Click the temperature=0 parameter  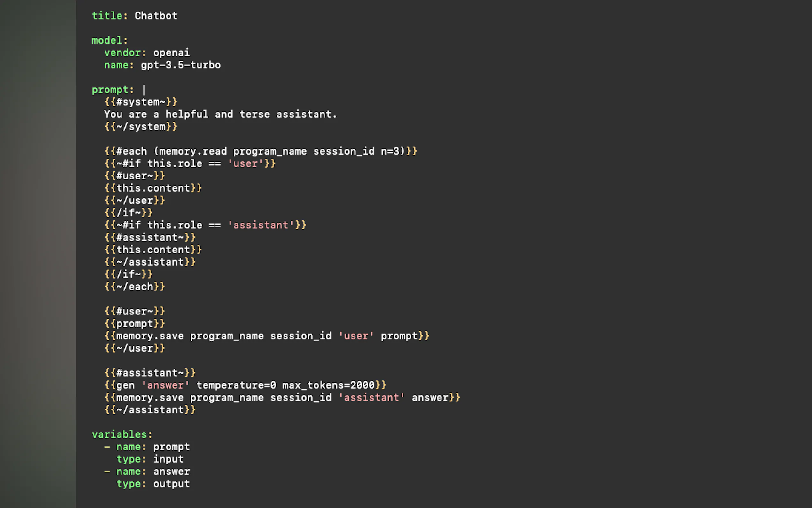236,385
